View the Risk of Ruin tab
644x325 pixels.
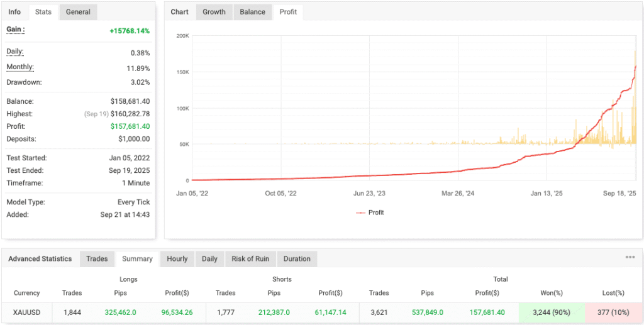pyautogui.click(x=250, y=259)
